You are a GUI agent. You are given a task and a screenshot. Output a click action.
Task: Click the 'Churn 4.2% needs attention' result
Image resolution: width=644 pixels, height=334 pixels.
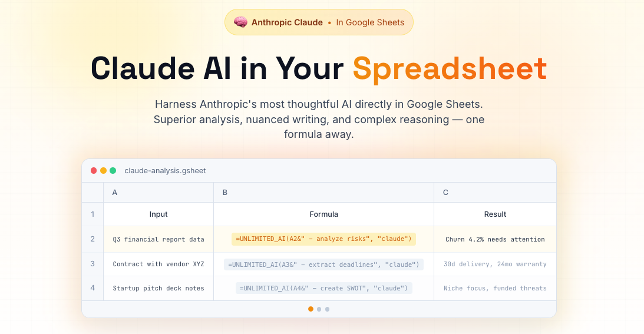point(495,239)
